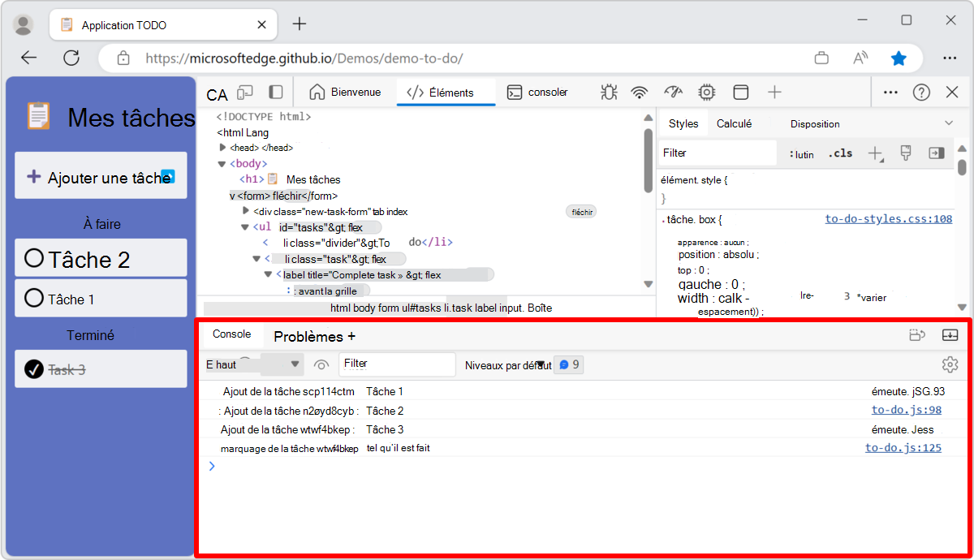Viewport: 974px width, 560px height.
Task: Click the blue favorites star icon
Action: click(899, 58)
